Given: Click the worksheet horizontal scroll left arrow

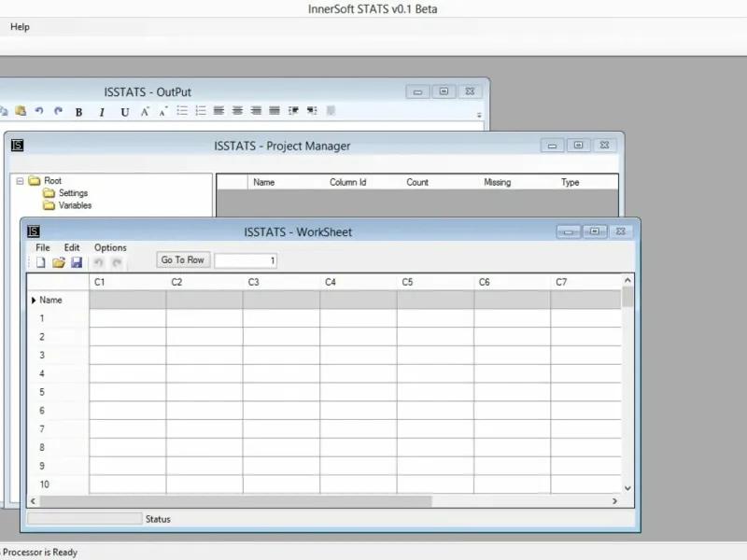Looking at the screenshot, I should 33,501.
